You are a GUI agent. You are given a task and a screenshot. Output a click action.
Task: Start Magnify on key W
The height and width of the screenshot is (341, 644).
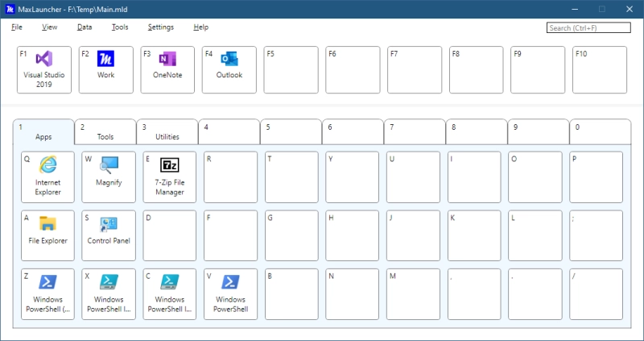point(109,177)
